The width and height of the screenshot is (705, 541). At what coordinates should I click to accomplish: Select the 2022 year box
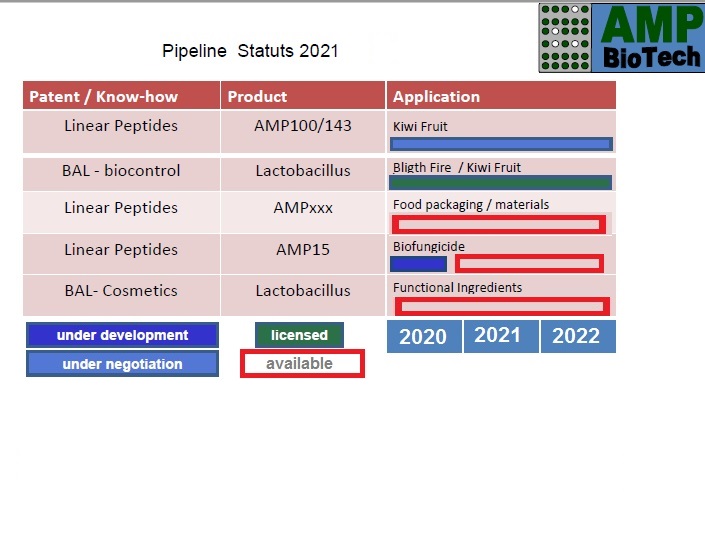(x=578, y=336)
